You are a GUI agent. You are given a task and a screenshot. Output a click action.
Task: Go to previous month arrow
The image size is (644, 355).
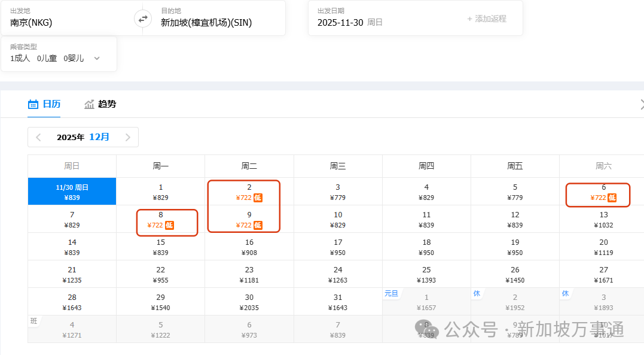click(x=38, y=138)
